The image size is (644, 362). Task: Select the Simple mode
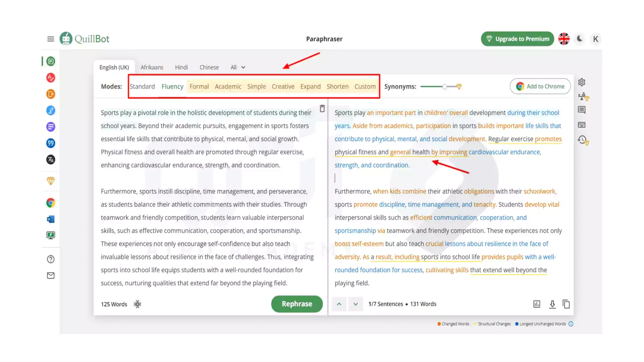(257, 86)
